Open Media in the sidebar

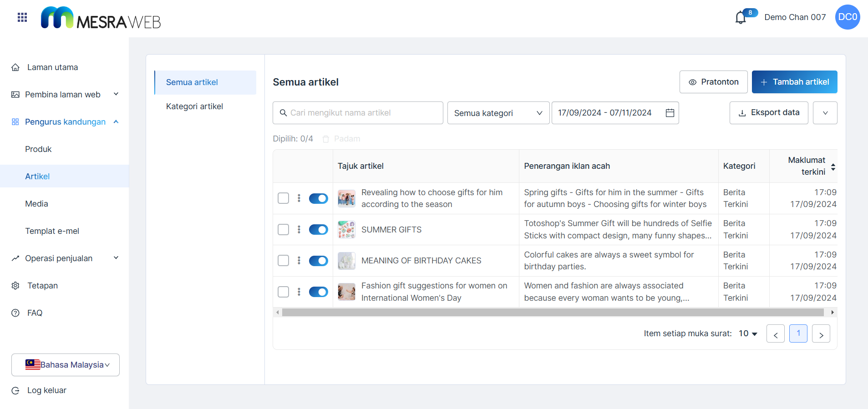point(36,204)
